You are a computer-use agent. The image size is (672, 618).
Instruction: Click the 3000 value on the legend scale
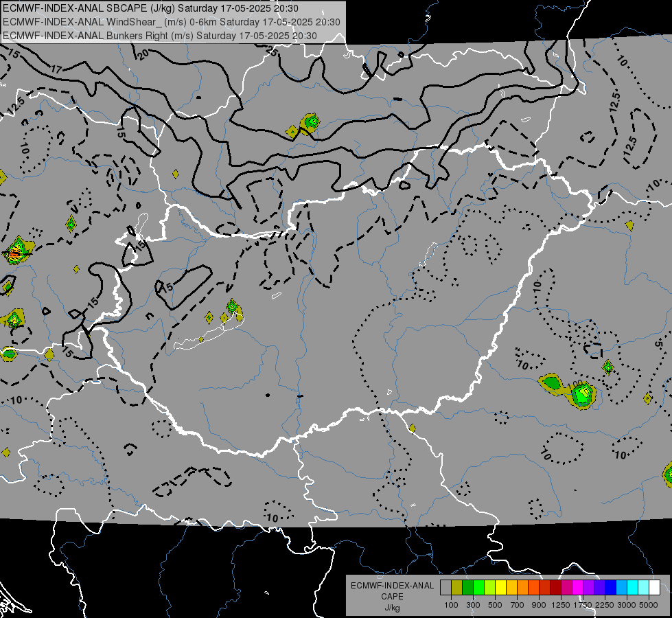point(627,605)
